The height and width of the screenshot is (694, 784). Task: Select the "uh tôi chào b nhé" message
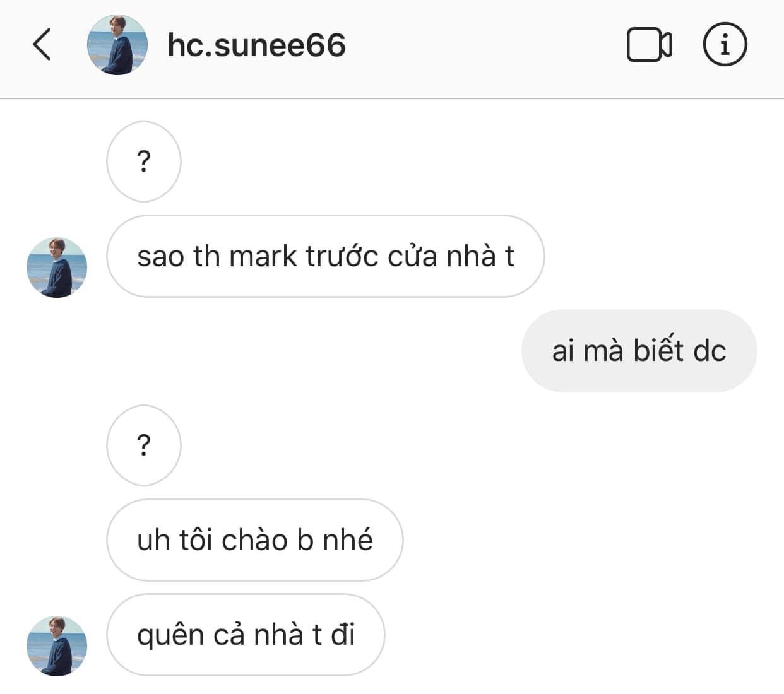point(254,540)
